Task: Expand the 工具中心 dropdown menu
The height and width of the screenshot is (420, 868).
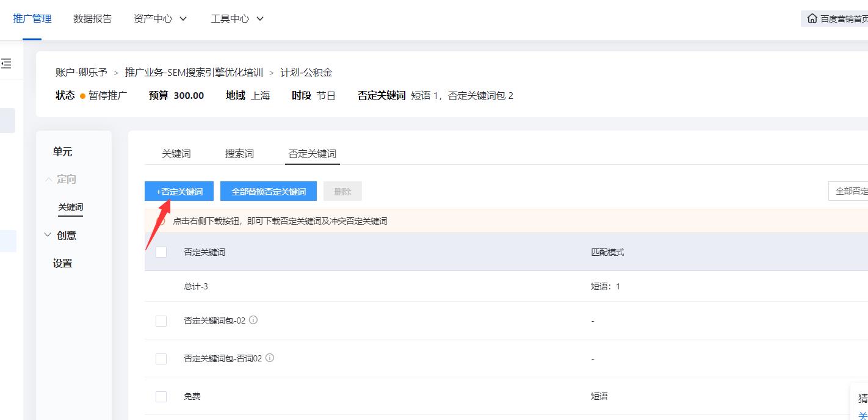Action: 237,19
